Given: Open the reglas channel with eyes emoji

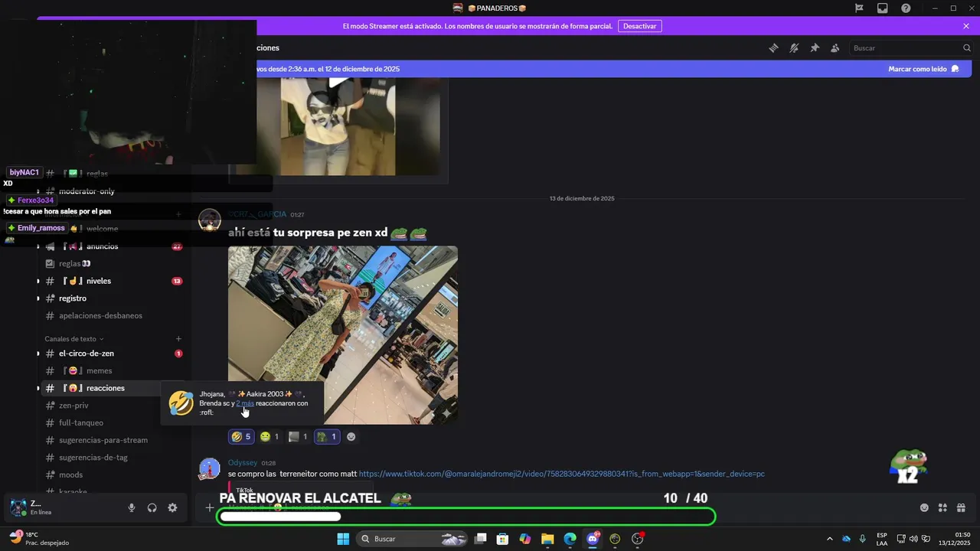Looking at the screenshot, I should tap(112, 264).
